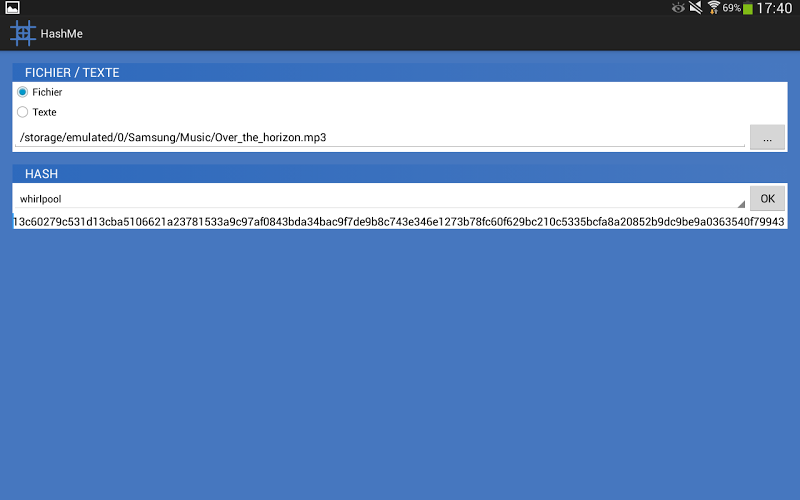
Task: Tap the smart stay eye icon
Action: click(x=678, y=8)
